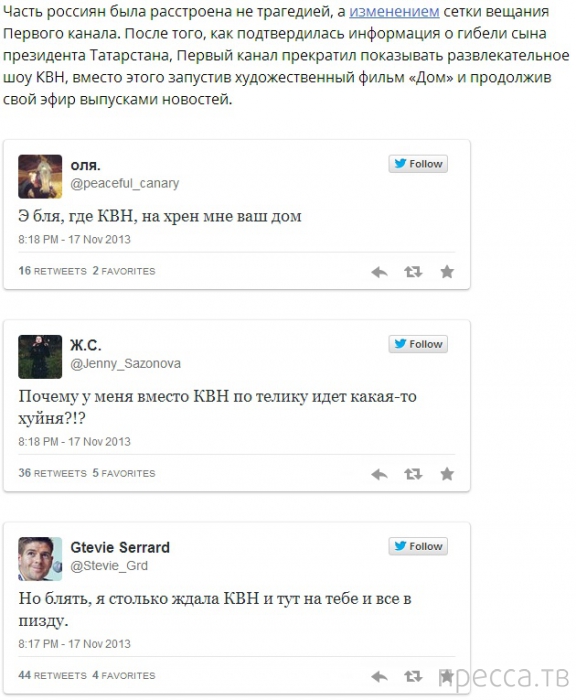Open the @peaceful_canary profile handle
Image resolution: width=576 pixels, height=700 pixels.
[125, 183]
